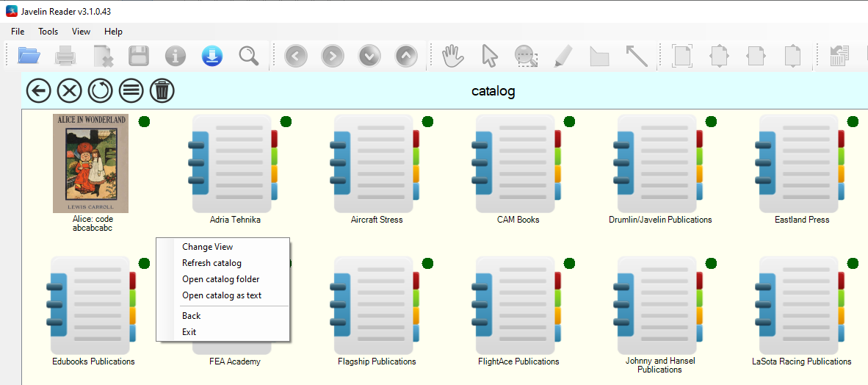
Task: Click the catalog trash can icon
Action: 162,91
